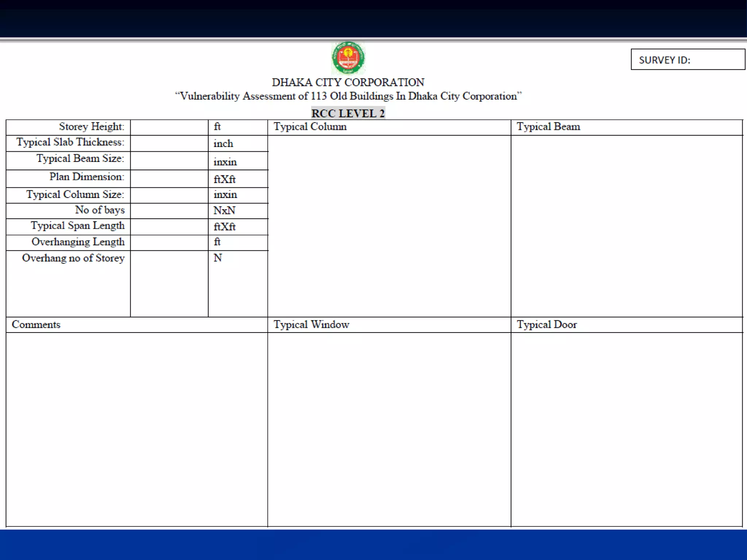Click the Typical Span Length value field
This screenshot has width=747, height=560.
[x=169, y=227]
